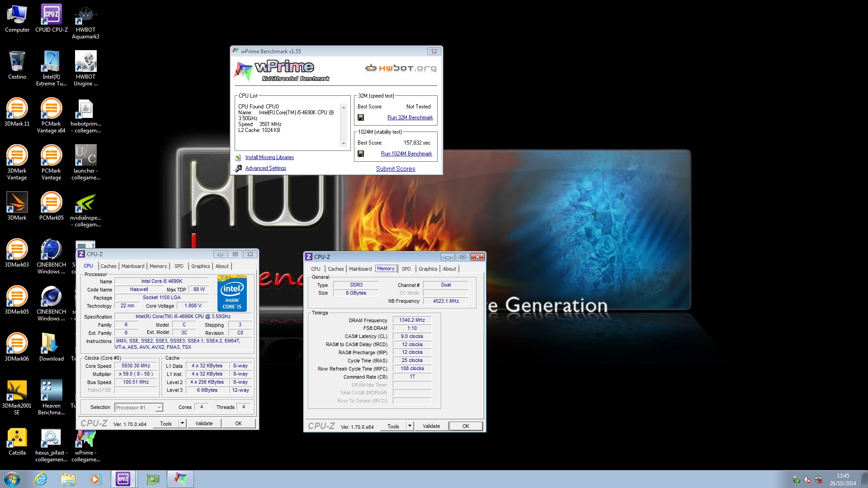Click Run 32M Benchmark link
Image resolution: width=868 pixels, height=488 pixels.
pos(410,117)
